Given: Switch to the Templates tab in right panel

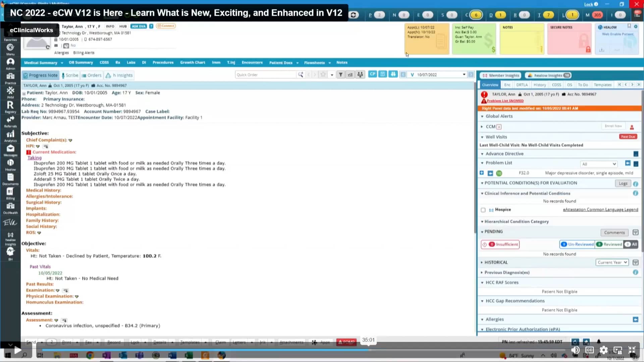Looking at the screenshot, I should coord(603,85).
